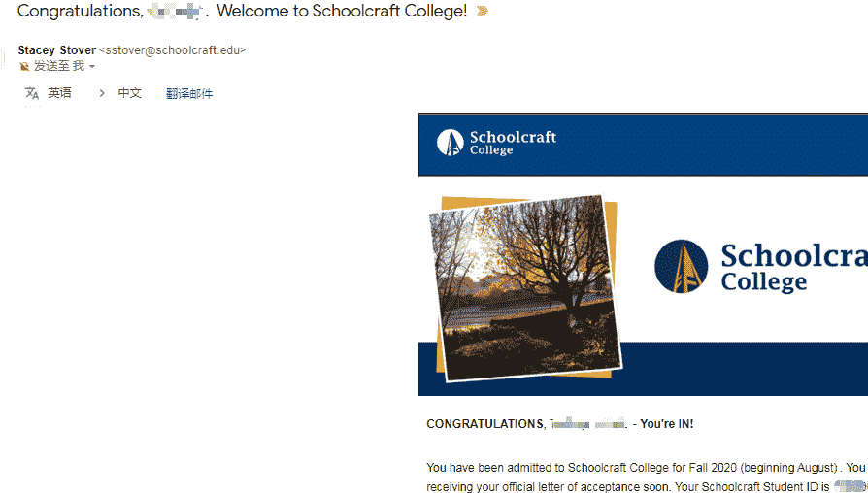Click the large Schoolcraft College wordmark text

[794, 267]
